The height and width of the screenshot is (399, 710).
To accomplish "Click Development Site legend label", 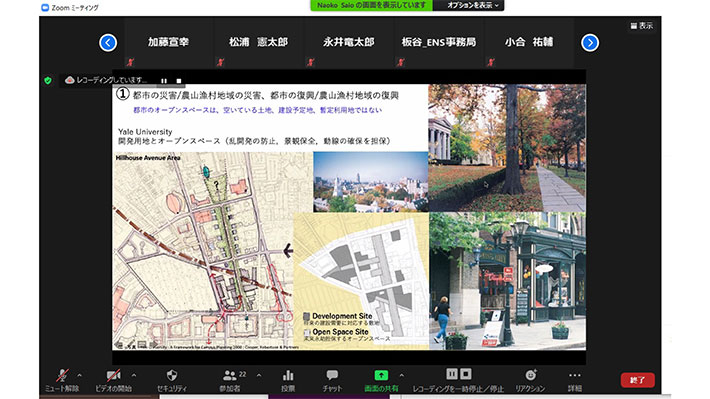I will pos(342,316).
